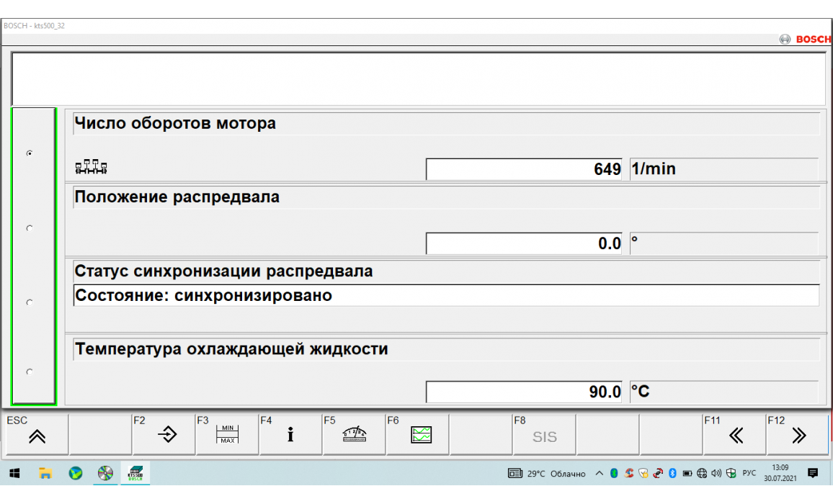
Task: Select the camshaft position radio button
Action: point(30,228)
